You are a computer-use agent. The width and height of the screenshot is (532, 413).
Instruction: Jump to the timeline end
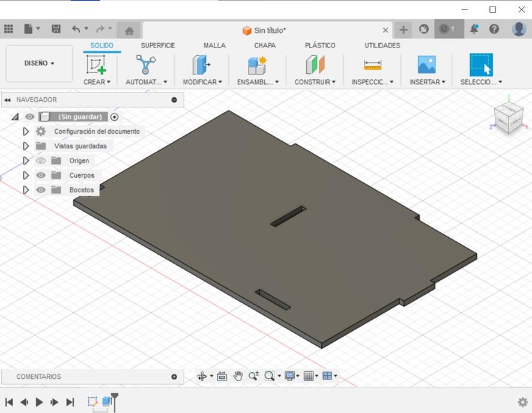pyautogui.click(x=70, y=402)
